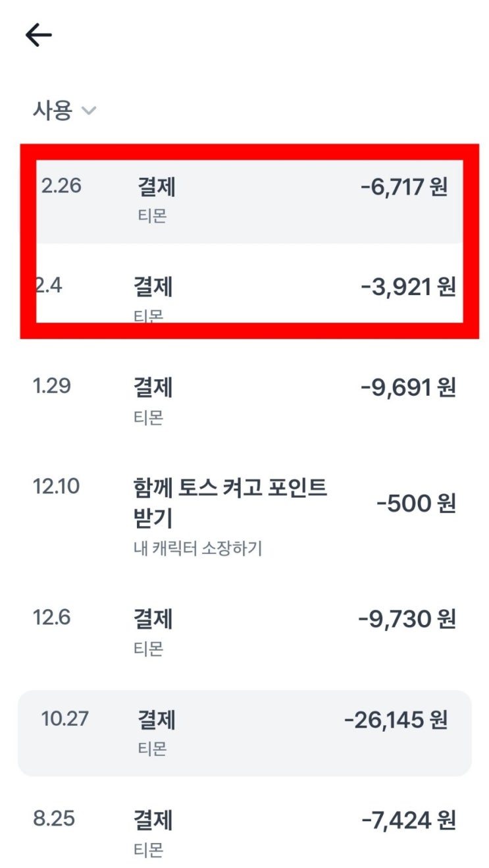Click the -26,145 원 amount
This screenshot has height=868, width=489.
(396, 720)
